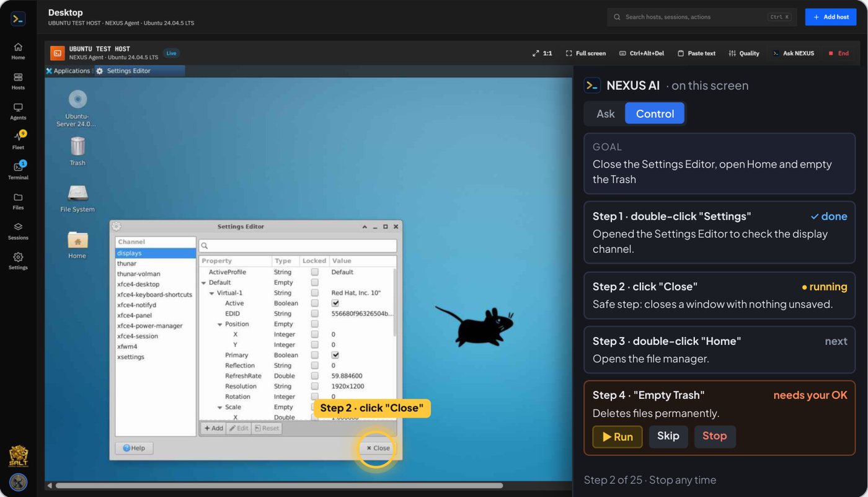The height and width of the screenshot is (497, 868).
Task: Open the Home section in the sidebar
Action: pos(18,51)
